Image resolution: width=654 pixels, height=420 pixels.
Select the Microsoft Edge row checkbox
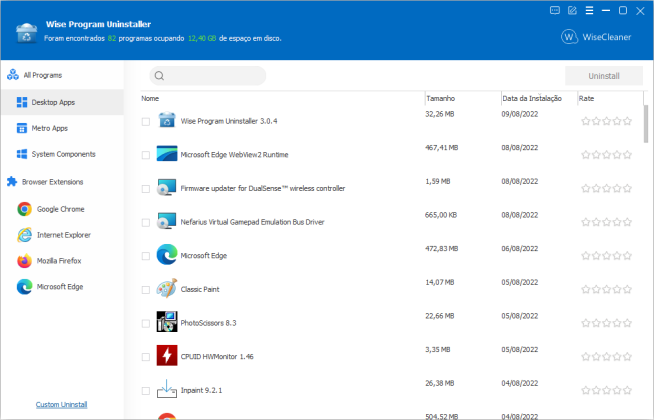tap(146, 256)
